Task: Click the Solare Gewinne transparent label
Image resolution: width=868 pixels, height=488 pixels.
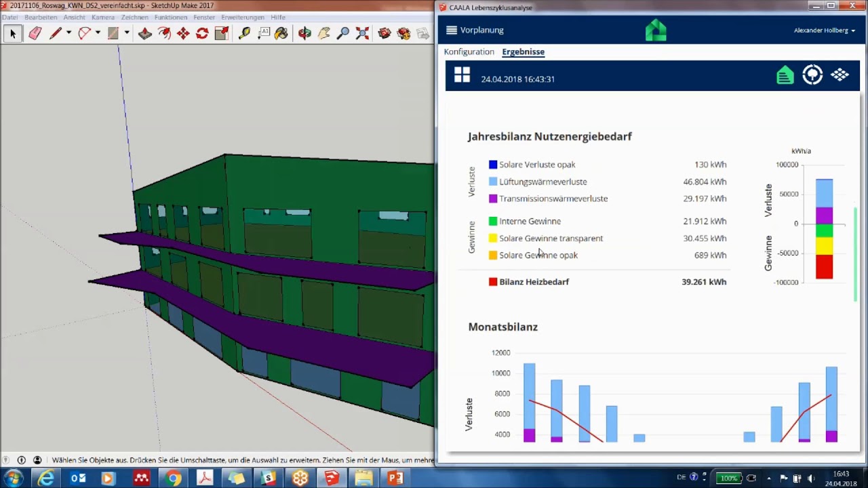Action: (x=551, y=239)
